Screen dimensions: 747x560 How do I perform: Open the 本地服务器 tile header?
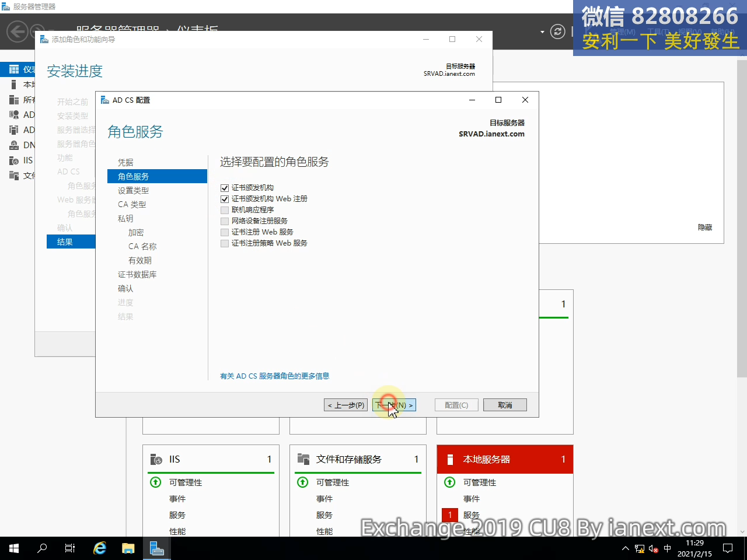click(505, 459)
